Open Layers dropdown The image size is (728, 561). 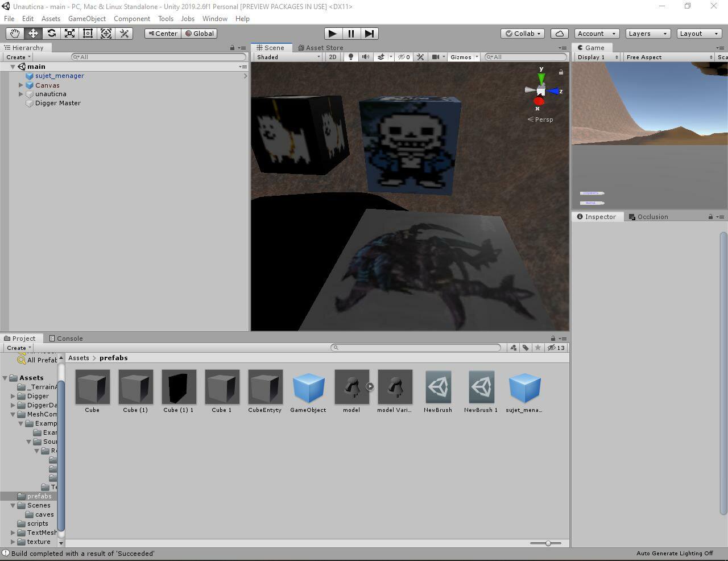[648, 34]
